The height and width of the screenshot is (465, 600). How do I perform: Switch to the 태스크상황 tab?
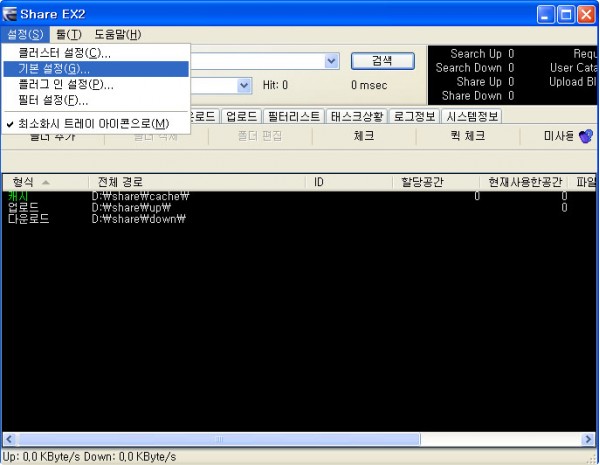pos(357,116)
